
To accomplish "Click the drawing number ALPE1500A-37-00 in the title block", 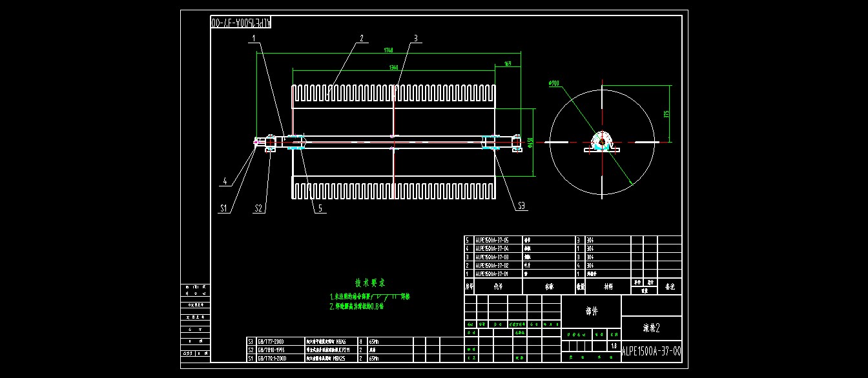I will click(x=651, y=352).
